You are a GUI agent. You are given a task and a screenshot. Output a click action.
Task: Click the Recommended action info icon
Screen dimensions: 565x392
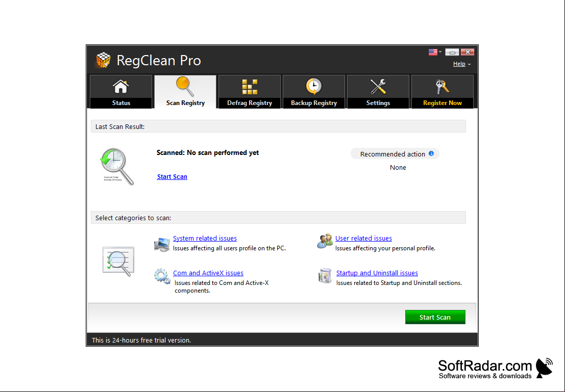(431, 154)
